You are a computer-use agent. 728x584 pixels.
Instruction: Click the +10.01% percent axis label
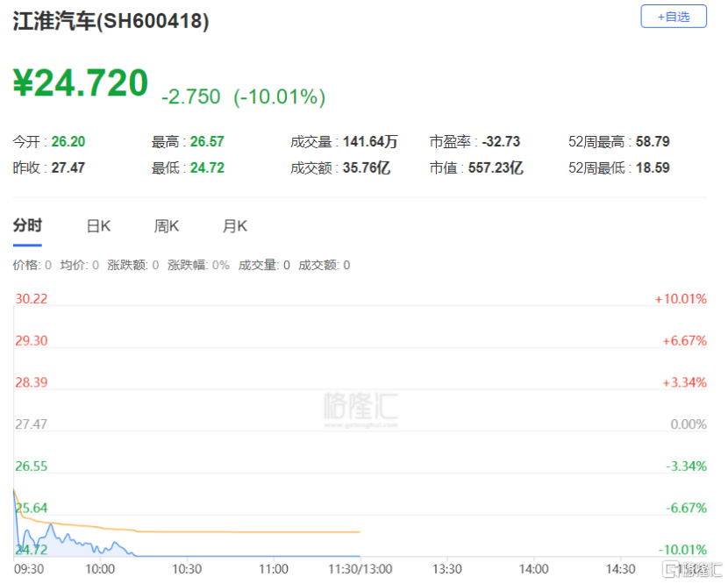[x=681, y=298]
